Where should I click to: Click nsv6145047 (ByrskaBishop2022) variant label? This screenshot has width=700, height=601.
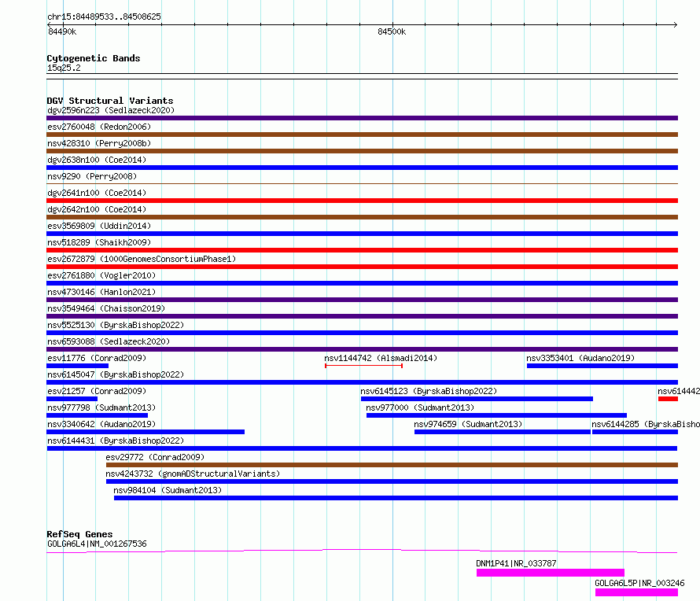pos(116,374)
